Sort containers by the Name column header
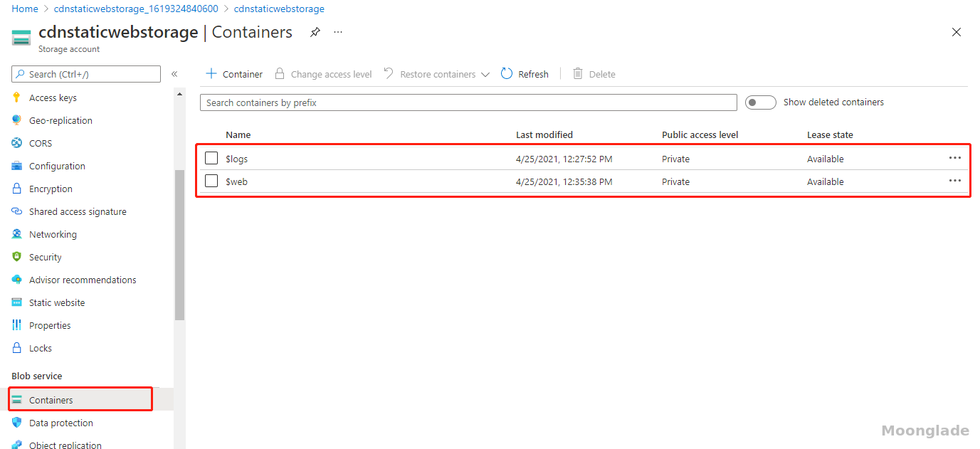 coord(238,134)
